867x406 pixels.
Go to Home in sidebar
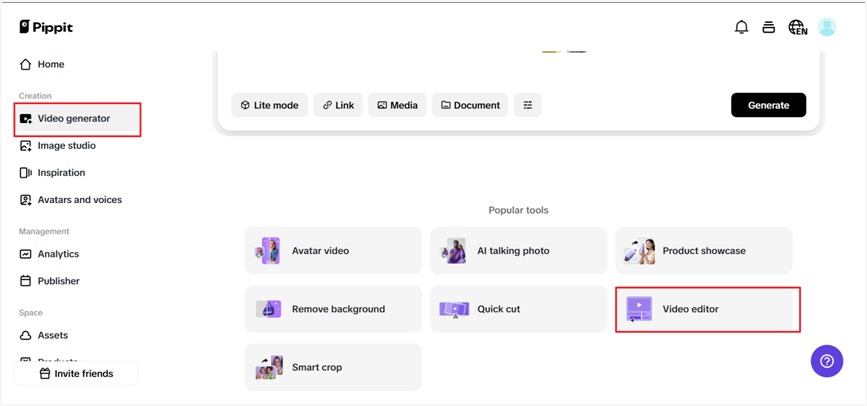point(50,64)
